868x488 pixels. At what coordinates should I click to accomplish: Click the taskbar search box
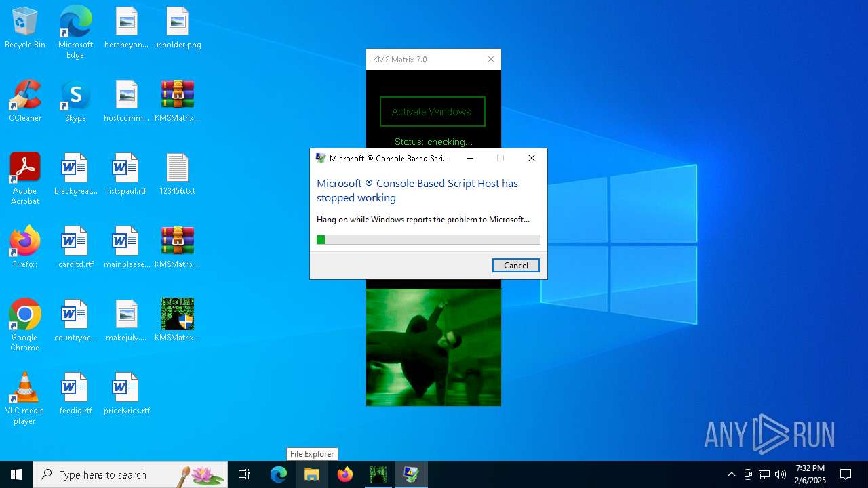(x=130, y=474)
